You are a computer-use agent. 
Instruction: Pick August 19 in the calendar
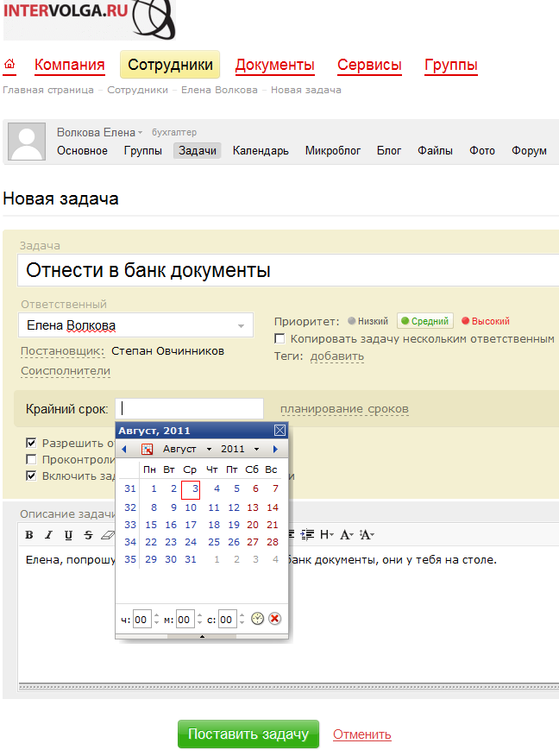coord(234,525)
